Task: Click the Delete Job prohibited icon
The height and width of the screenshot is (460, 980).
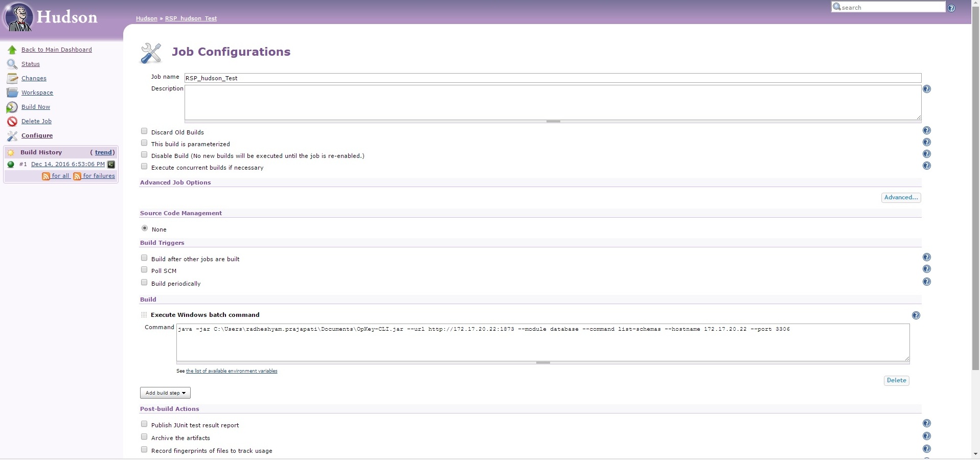Action: pyautogui.click(x=12, y=122)
